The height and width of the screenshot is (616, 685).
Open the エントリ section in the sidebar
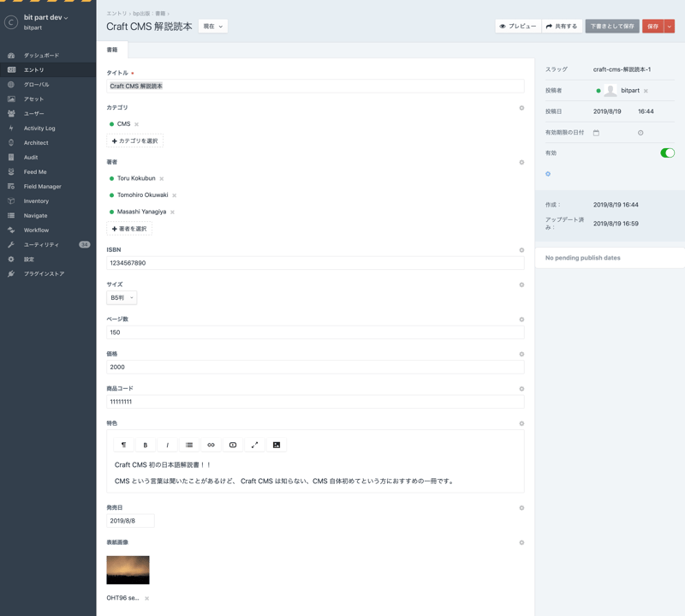coord(34,70)
